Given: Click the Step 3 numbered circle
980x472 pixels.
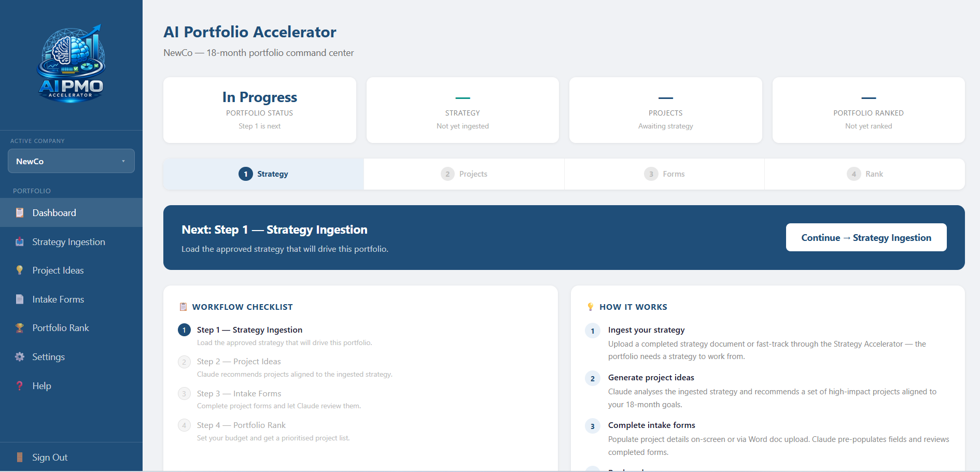Looking at the screenshot, I should [x=184, y=394].
